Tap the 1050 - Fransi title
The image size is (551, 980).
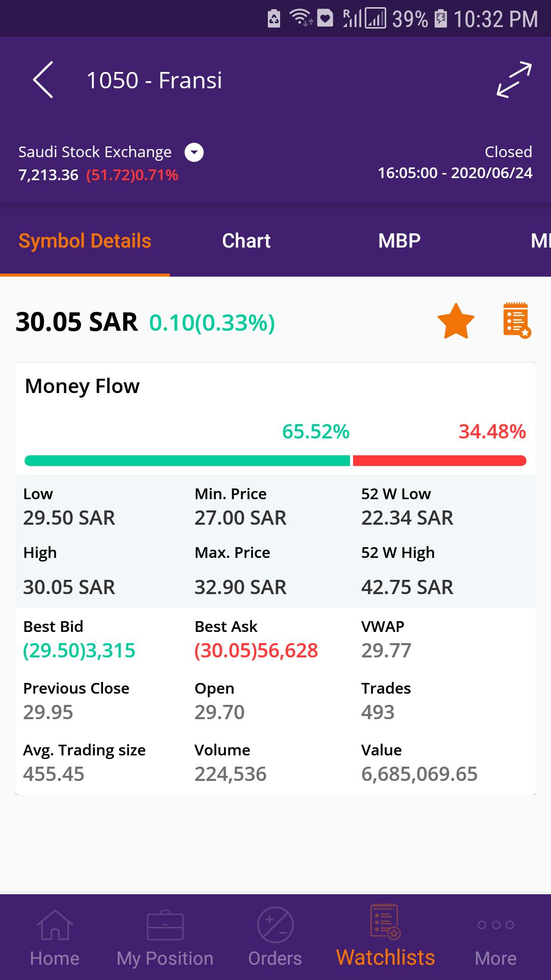(155, 80)
